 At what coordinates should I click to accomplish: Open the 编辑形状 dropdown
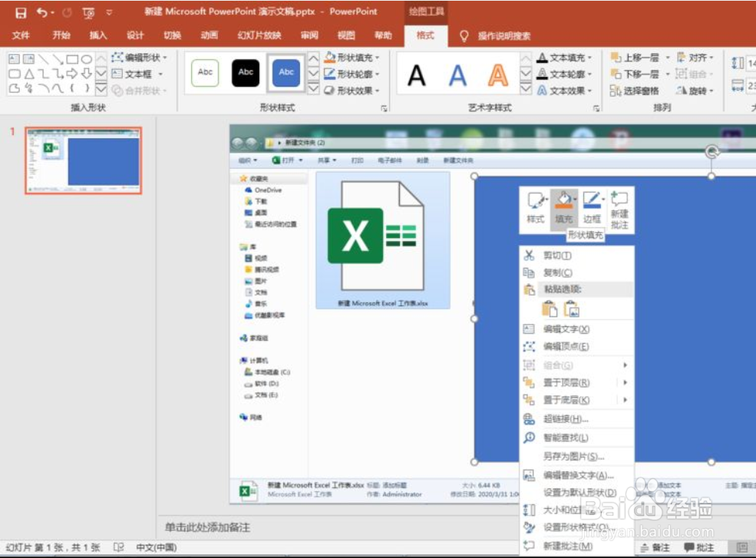pos(140,58)
